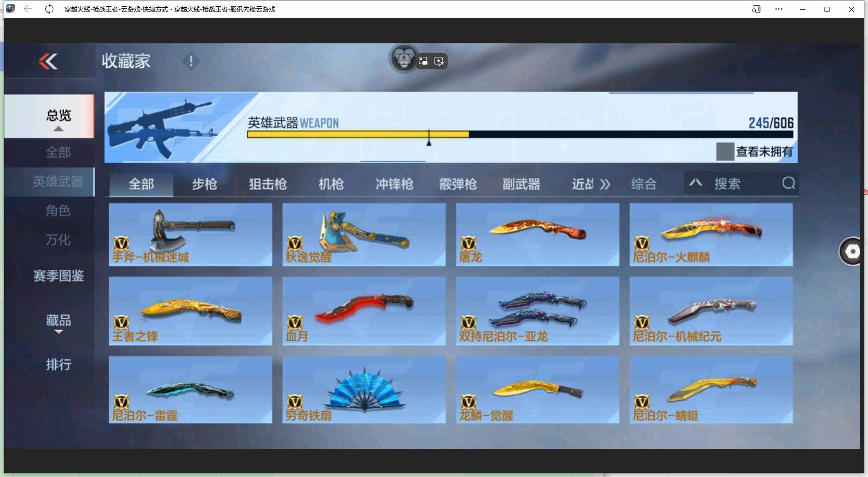Switch to the 机枪 tab
Viewport: 868px width, 477px height.
click(331, 184)
